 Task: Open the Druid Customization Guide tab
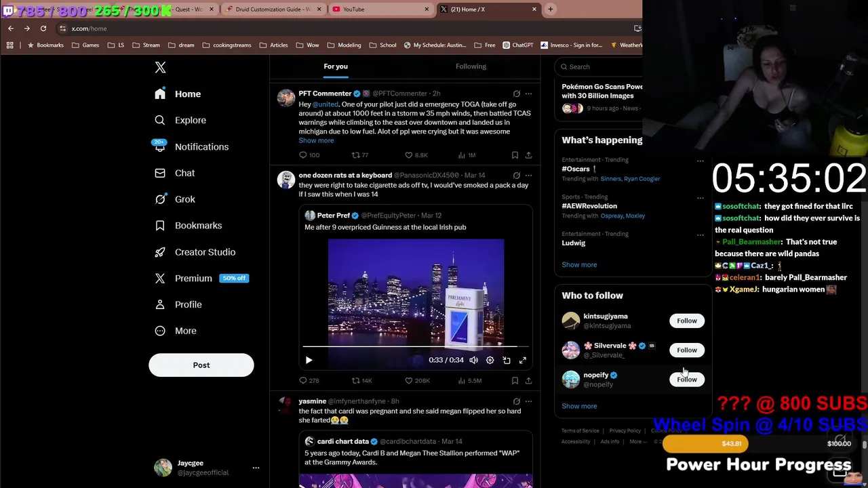click(273, 9)
